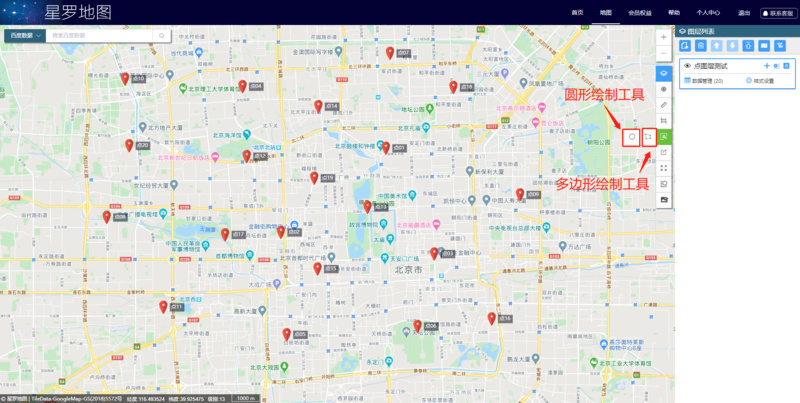Select the locate target tool in map toolbar
800x403 pixels.
[x=663, y=89]
